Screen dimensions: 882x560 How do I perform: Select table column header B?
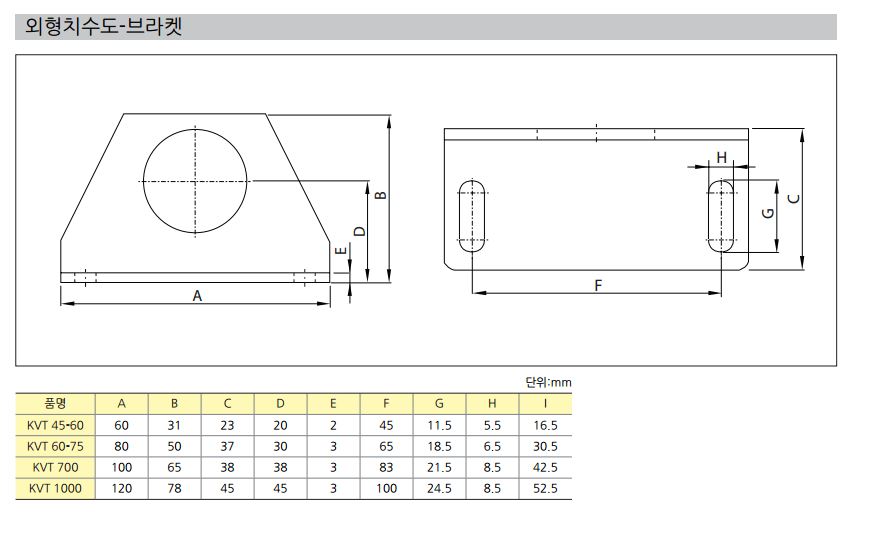click(x=174, y=403)
